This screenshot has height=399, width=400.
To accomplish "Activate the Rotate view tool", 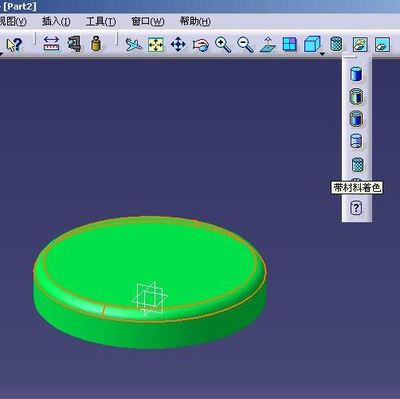I will point(200,45).
